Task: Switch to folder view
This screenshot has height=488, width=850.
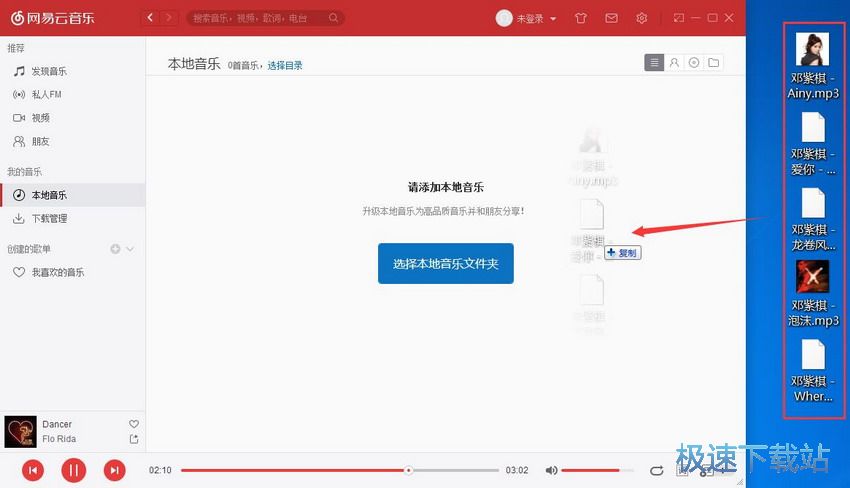Action: (x=714, y=63)
